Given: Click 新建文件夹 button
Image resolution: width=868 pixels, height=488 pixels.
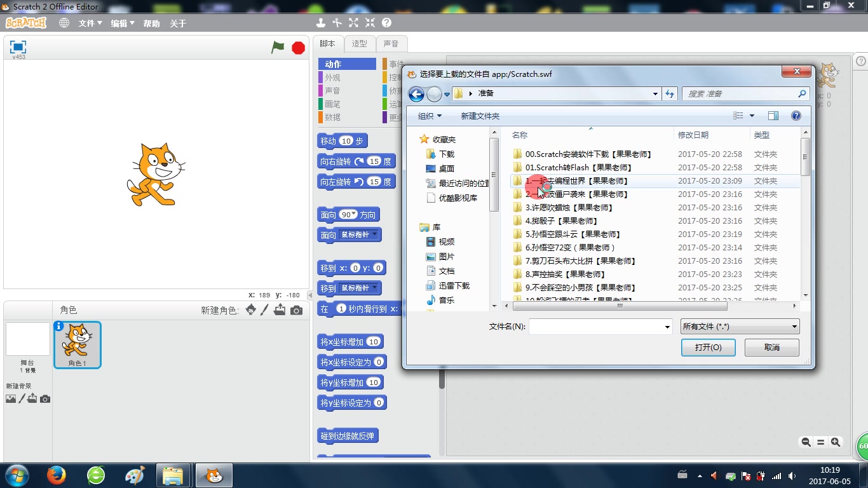Looking at the screenshot, I should [x=480, y=116].
